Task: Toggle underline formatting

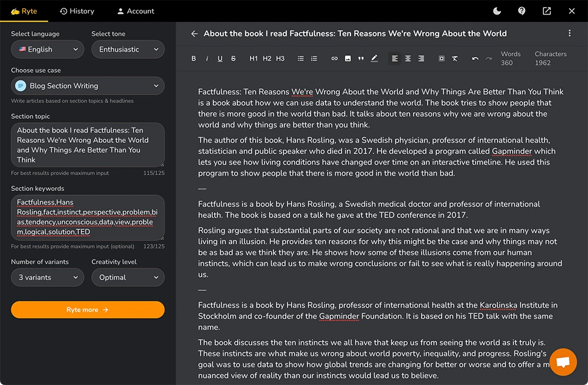Action: coord(220,59)
